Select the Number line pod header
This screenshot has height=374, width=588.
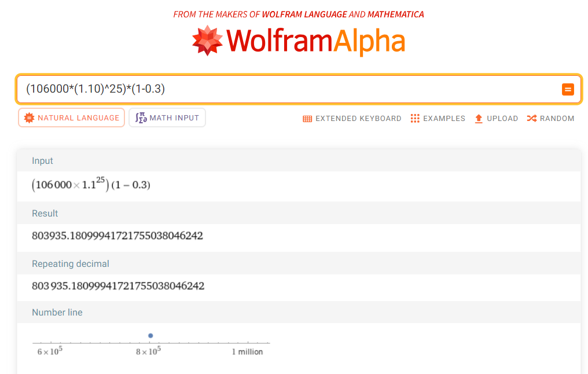point(57,313)
